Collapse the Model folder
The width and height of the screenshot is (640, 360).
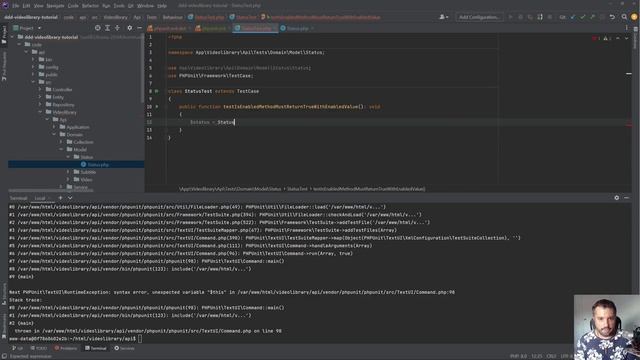61,149
